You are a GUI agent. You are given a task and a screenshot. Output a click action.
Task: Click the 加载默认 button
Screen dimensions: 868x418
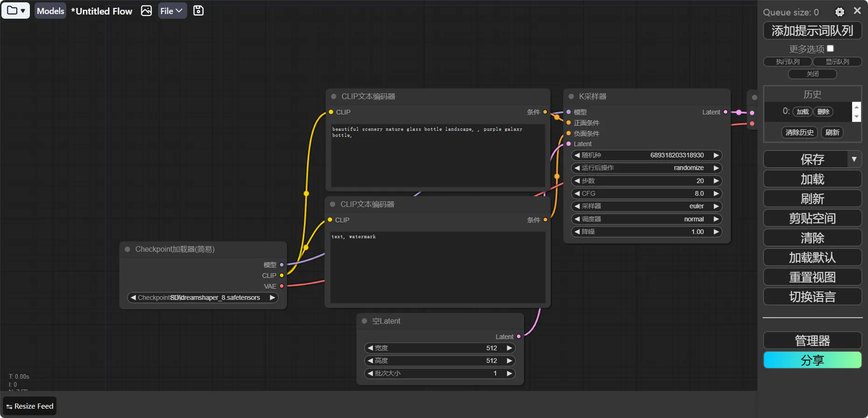(x=812, y=257)
